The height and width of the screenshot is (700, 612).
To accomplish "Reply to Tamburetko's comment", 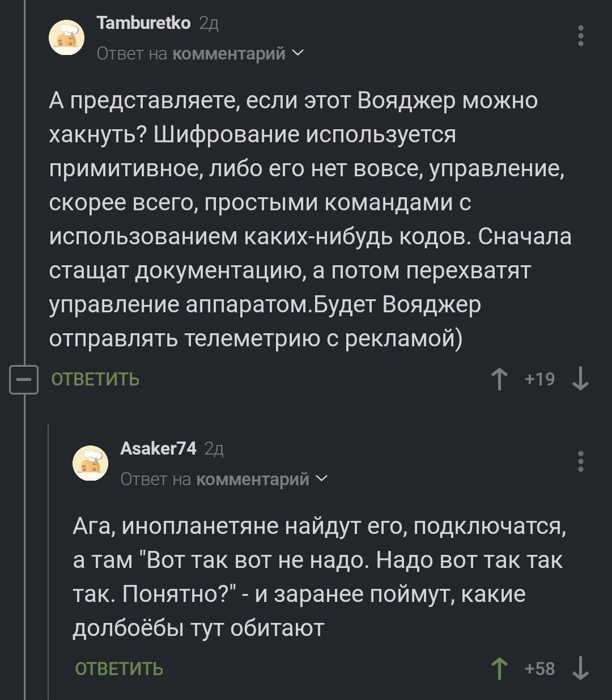I will pyautogui.click(x=95, y=379).
